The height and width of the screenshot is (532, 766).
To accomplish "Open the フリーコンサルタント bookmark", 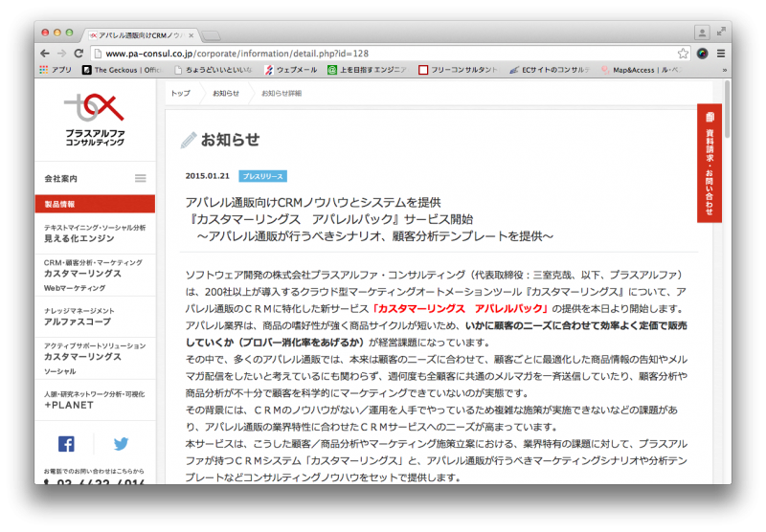I will tap(459, 70).
